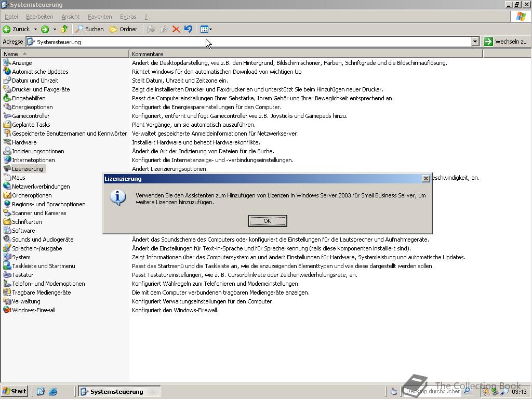This screenshot has width=532, height=399.
Task: Open the Views (Ansichten) toolbar dropdown
Action: pos(206,29)
